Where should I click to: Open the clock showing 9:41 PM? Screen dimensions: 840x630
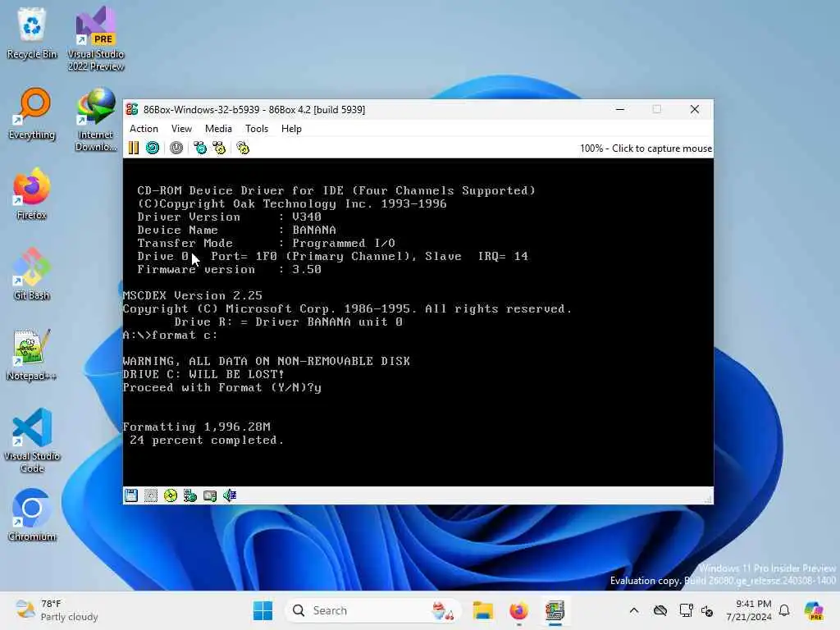[x=749, y=610]
